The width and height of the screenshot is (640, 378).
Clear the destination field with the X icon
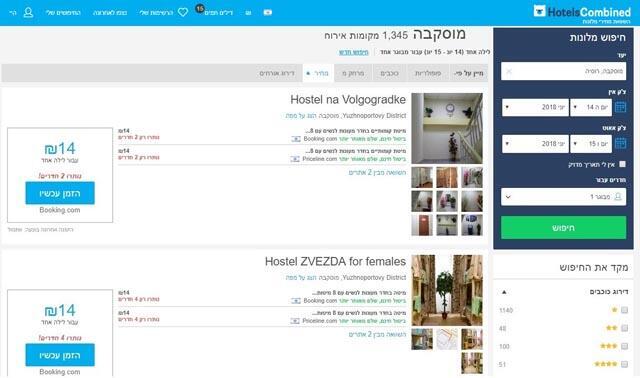pyautogui.click(x=509, y=71)
